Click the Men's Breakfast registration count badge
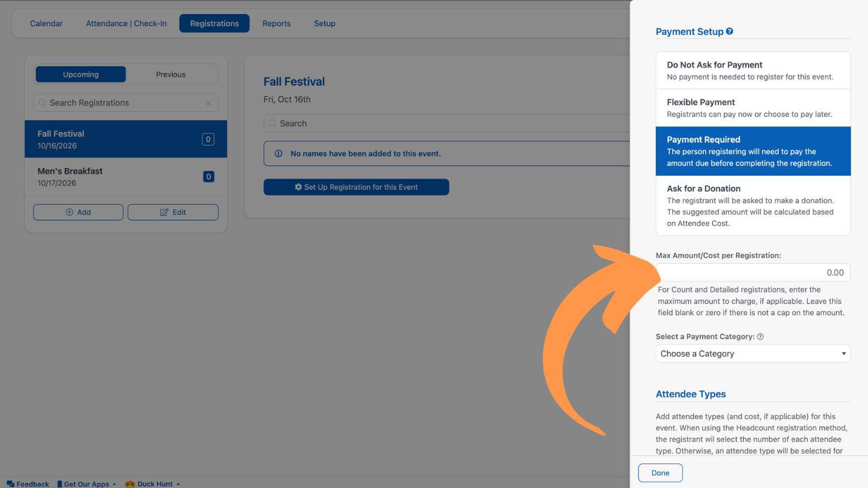 click(x=208, y=177)
